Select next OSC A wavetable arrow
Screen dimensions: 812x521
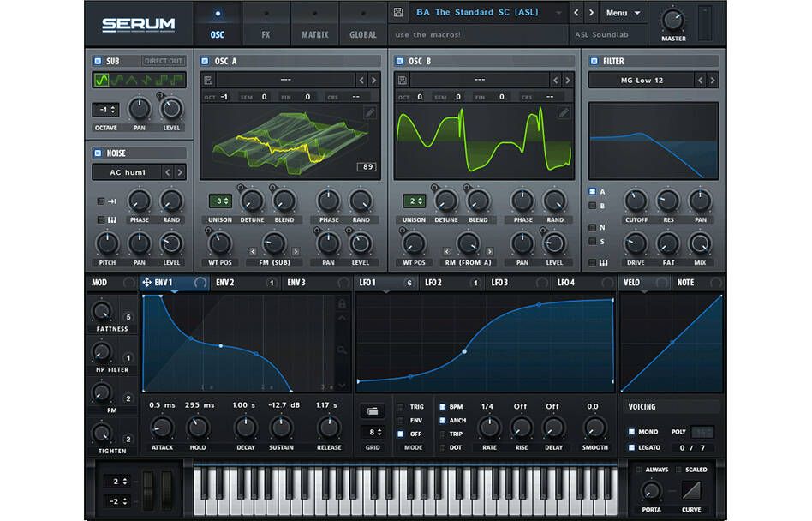tap(374, 81)
